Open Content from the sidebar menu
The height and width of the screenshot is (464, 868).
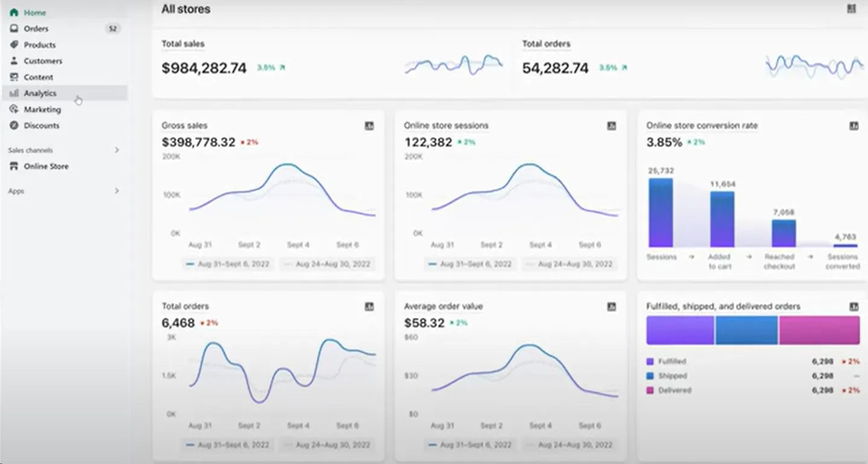tap(37, 77)
